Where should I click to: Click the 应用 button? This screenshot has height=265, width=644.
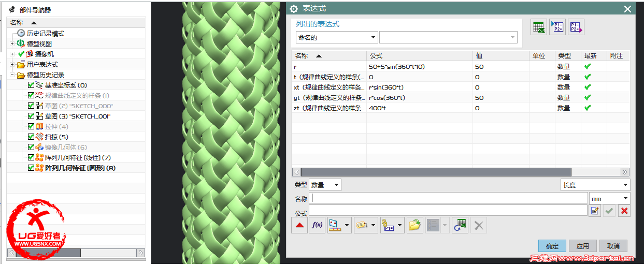point(583,246)
